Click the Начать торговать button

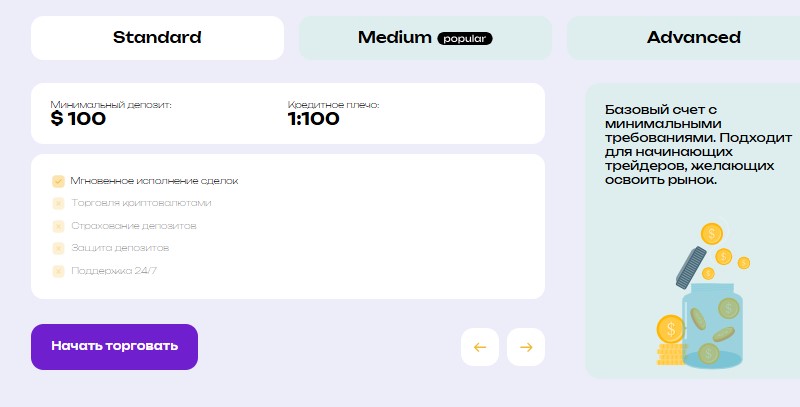click(x=114, y=347)
